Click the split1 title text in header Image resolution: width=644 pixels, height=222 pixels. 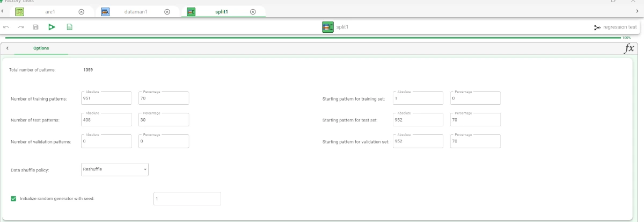[342, 27]
